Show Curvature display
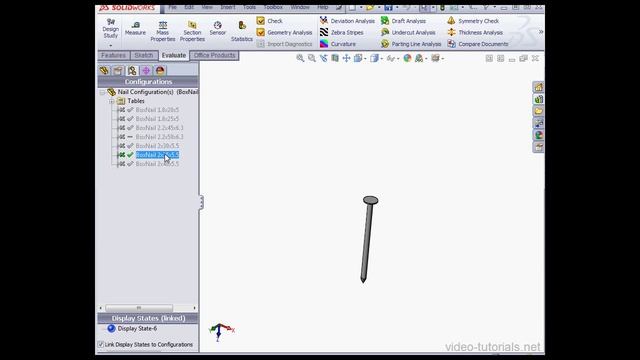This screenshot has height=360, width=640. coord(338,44)
